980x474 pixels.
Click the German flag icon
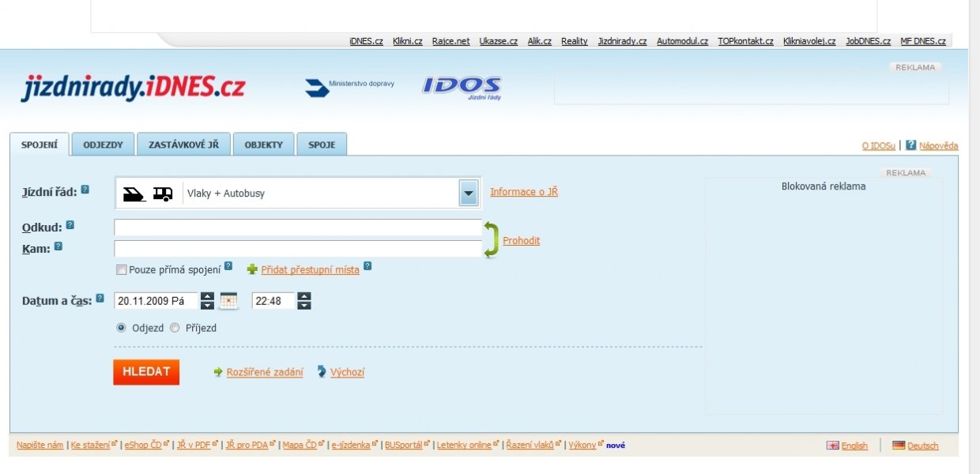[x=899, y=446]
